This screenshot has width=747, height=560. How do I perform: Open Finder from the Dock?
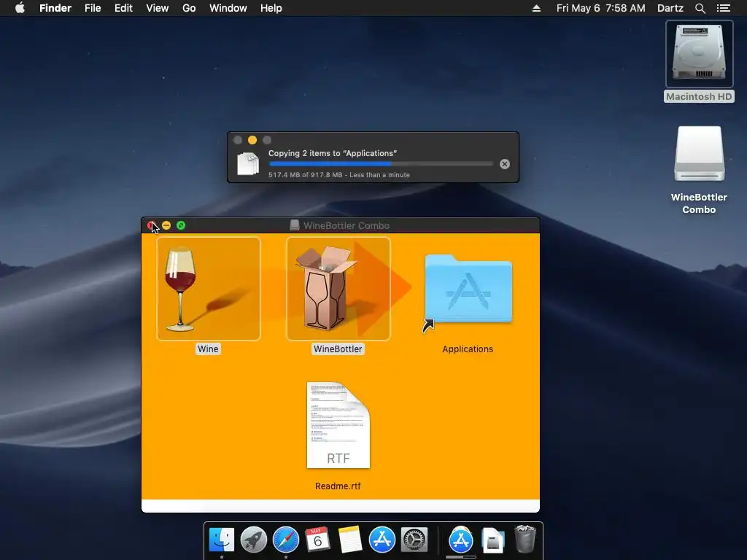(222, 540)
